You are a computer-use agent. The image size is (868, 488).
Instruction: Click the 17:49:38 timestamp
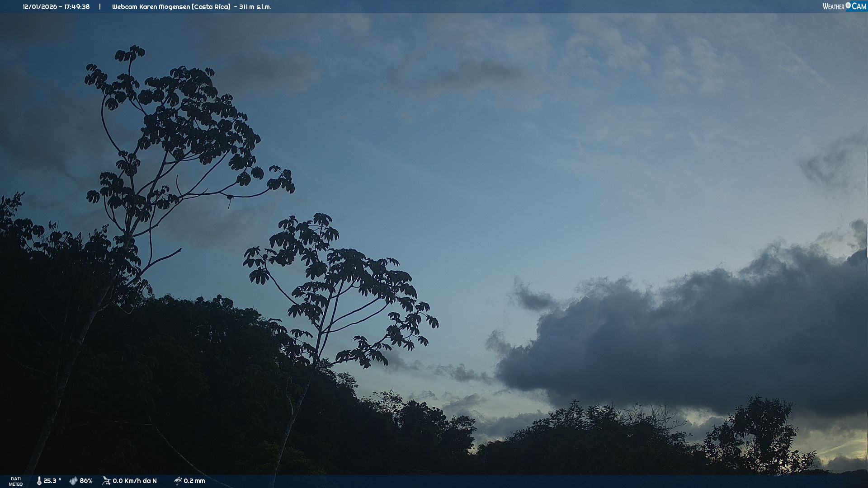tap(77, 7)
